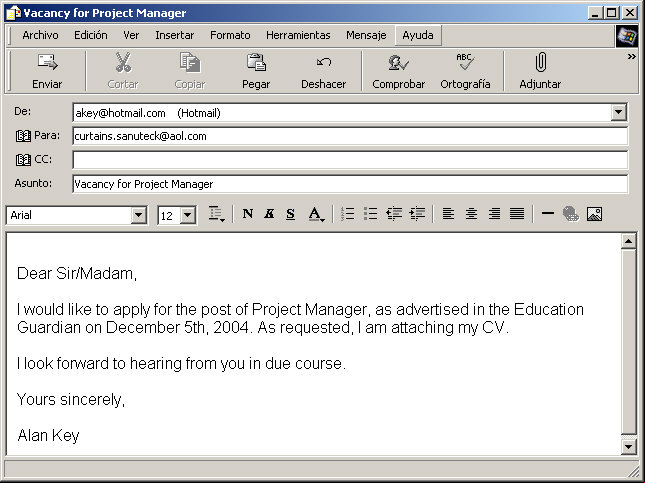This screenshot has width=645, height=483.
Task: Minimize the message window
Action: 596,13
